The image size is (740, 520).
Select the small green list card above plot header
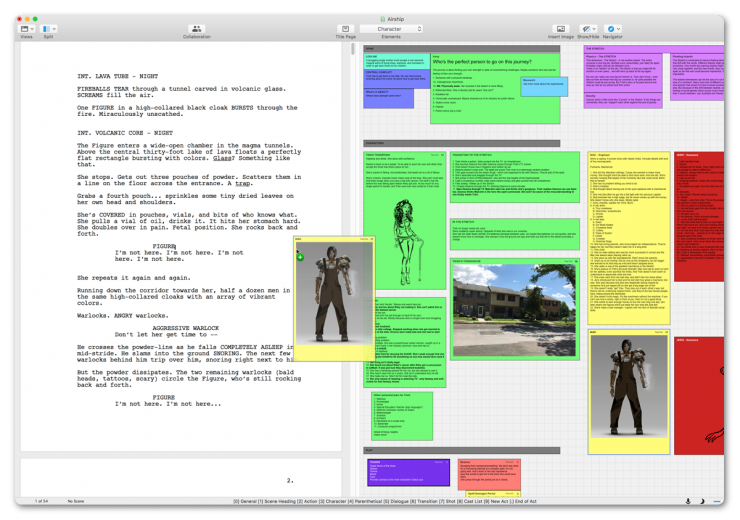pyautogui.click(x=402, y=416)
